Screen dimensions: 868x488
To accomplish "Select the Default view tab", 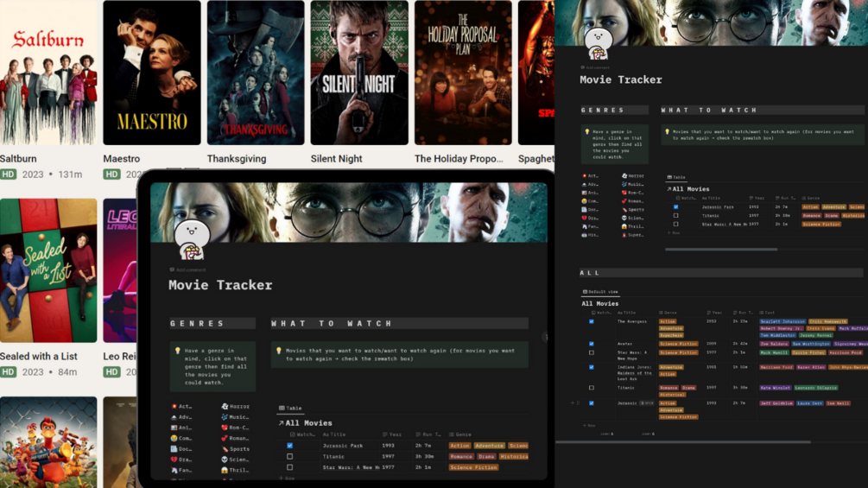I will [600, 292].
